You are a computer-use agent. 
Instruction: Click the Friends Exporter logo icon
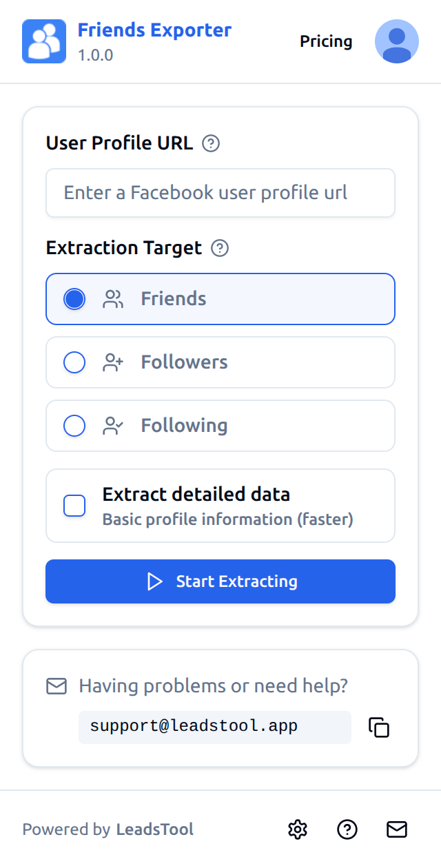click(x=44, y=41)
